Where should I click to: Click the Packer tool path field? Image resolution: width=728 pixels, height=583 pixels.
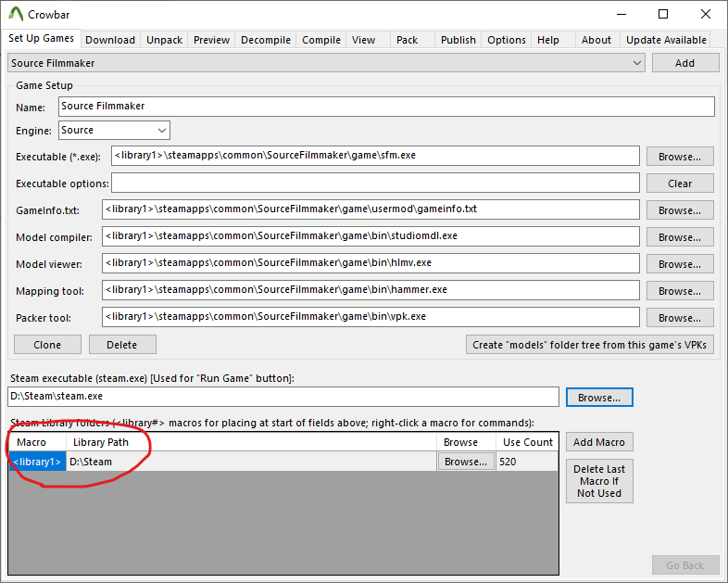click(370, 317)
